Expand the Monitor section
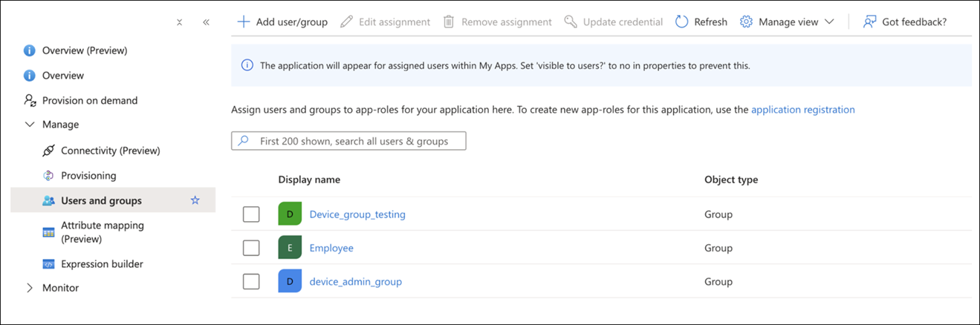 (30, 288)
